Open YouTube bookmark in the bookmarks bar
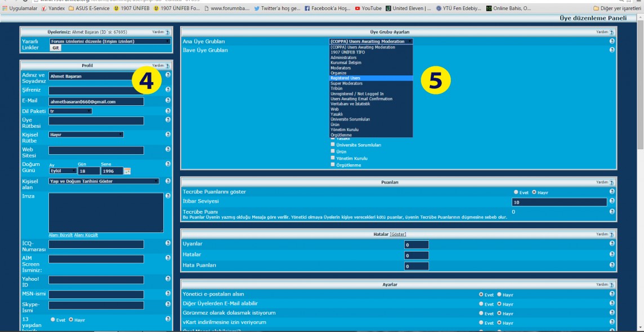This screenshot has height=332, width=644. point(368,8)
